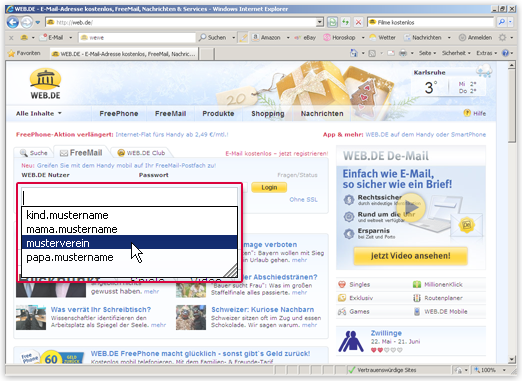Choose papa.mustername from the suggestion list
The width and height of the screenshot is (522, 381).
pos(129,257)
